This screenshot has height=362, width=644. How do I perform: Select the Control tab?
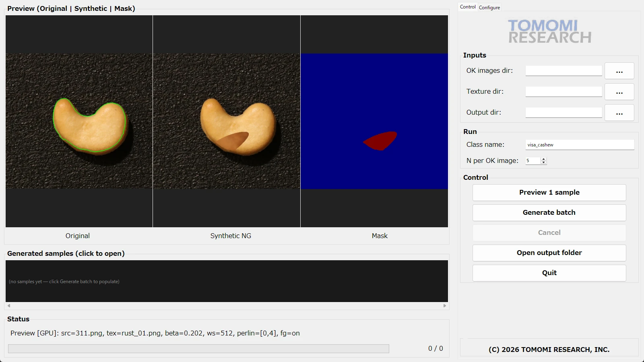point(468,7)
